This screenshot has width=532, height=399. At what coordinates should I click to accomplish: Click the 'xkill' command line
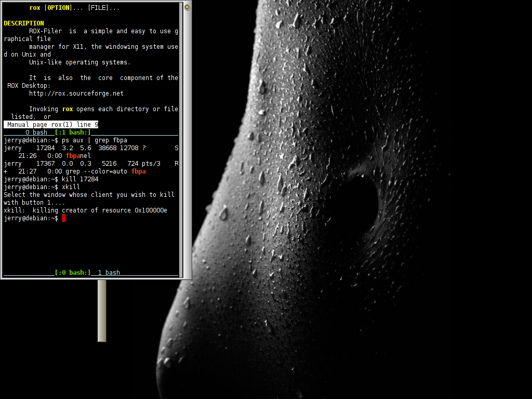pos(71,187)
